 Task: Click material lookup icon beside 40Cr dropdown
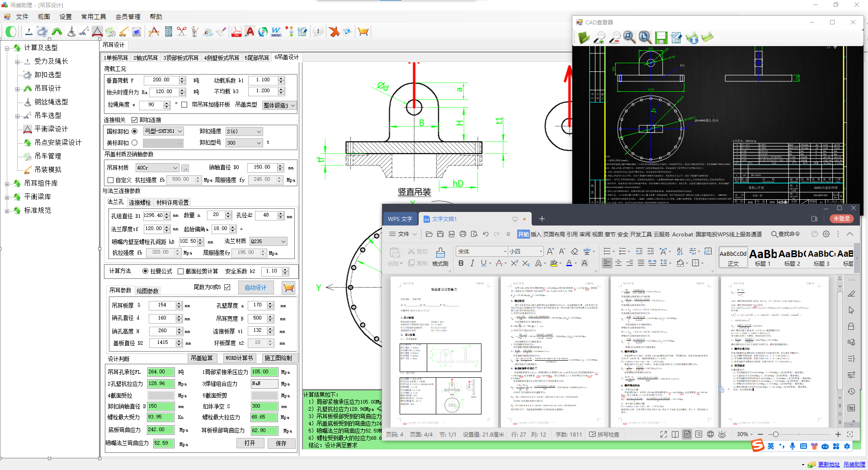[185, 168]
